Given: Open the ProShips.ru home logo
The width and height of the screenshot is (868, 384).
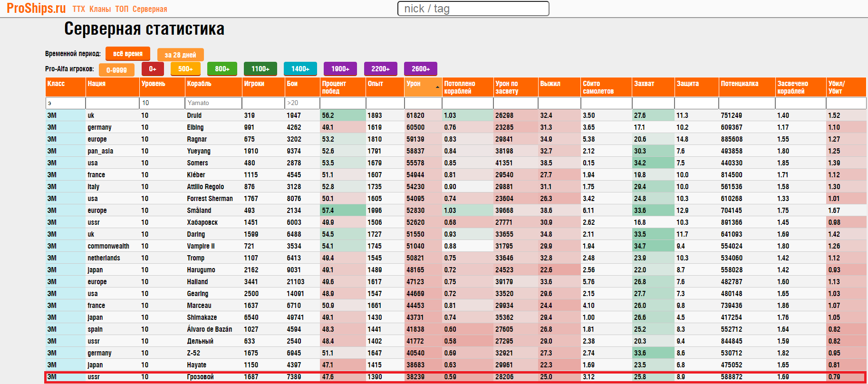Looking at the screenshot, I should coord(36,9).
